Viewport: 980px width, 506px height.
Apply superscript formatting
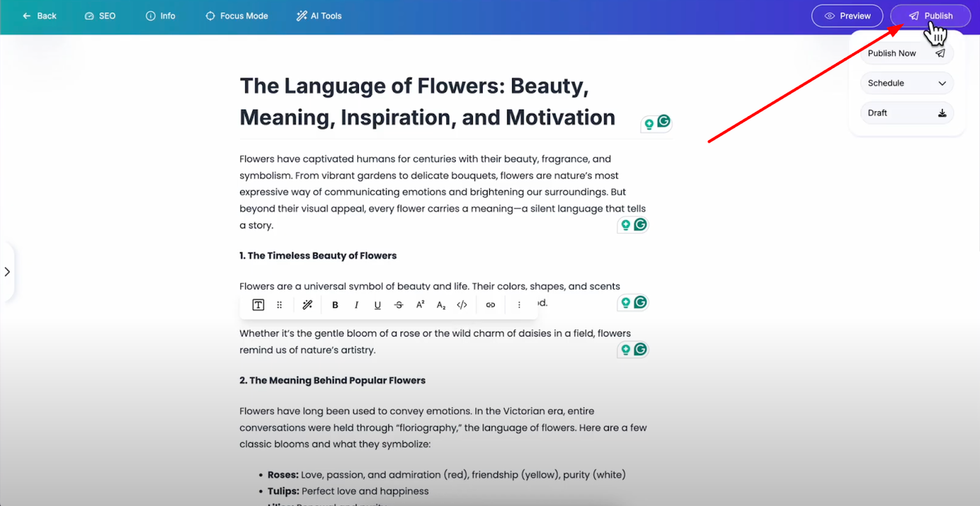click(x=420, y=305)
